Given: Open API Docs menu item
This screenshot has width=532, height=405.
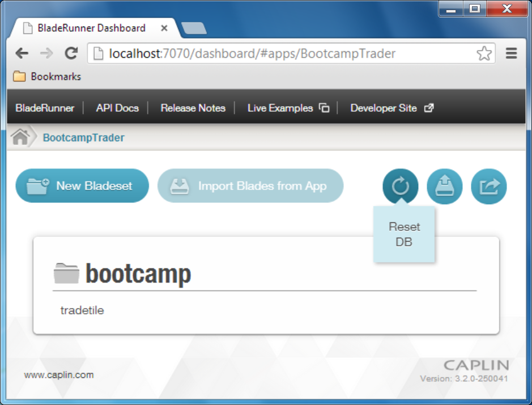Looking at the screenshot, I should point(117,108).
